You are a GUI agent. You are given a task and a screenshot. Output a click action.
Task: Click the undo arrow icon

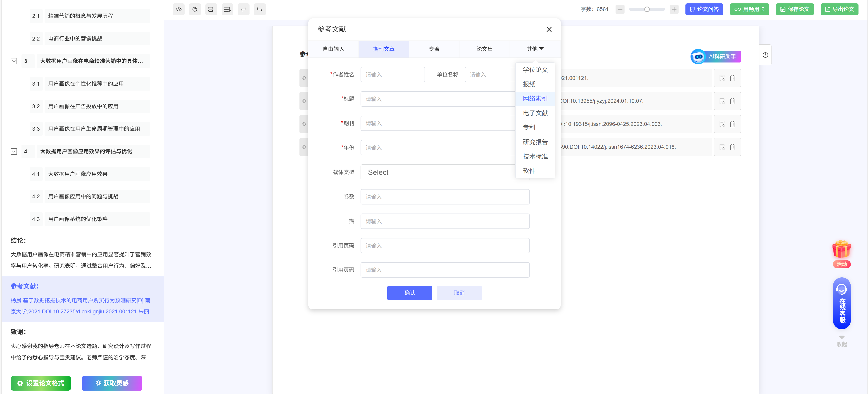tap(244, 10)
